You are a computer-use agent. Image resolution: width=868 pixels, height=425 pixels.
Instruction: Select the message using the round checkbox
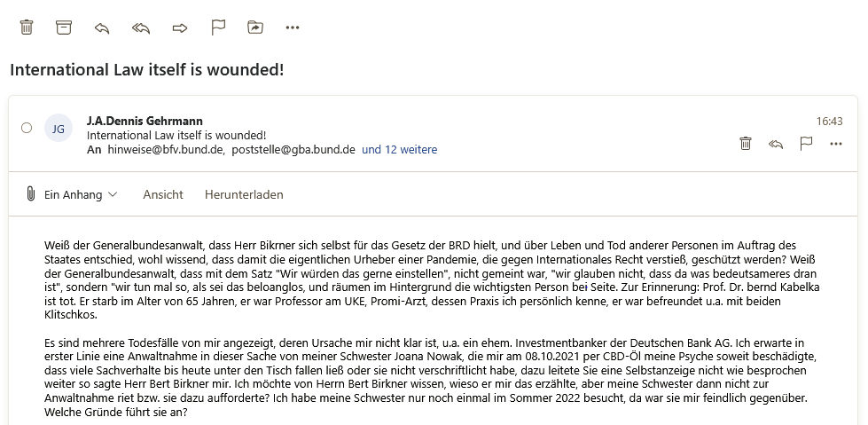point(27,128)
